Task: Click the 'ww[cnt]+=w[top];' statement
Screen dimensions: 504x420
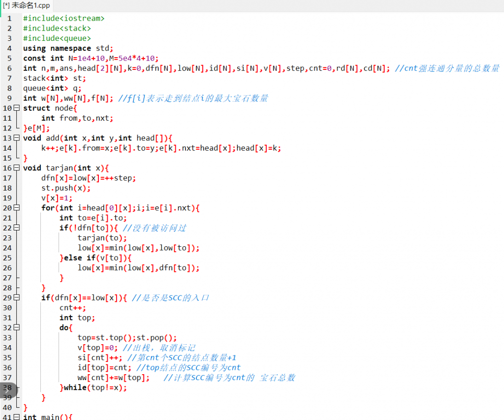Action: (x=114, y=377)
